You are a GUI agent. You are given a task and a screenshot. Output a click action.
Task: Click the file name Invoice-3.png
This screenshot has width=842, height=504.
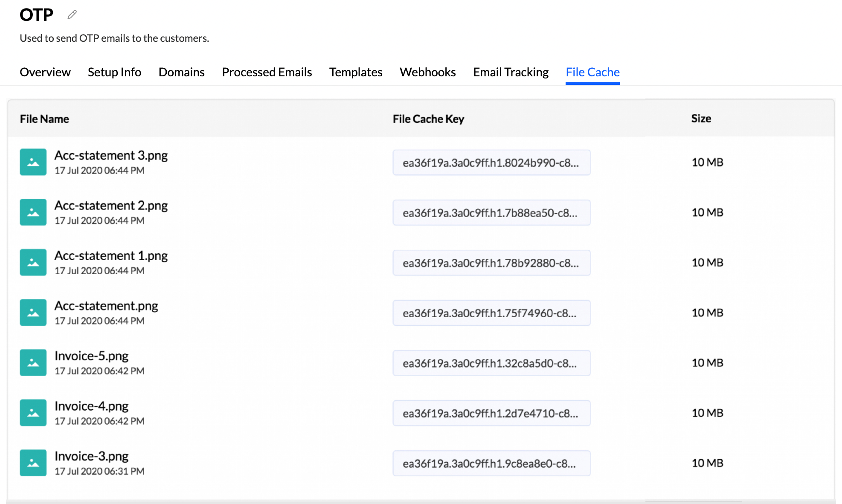coord(91,456)
